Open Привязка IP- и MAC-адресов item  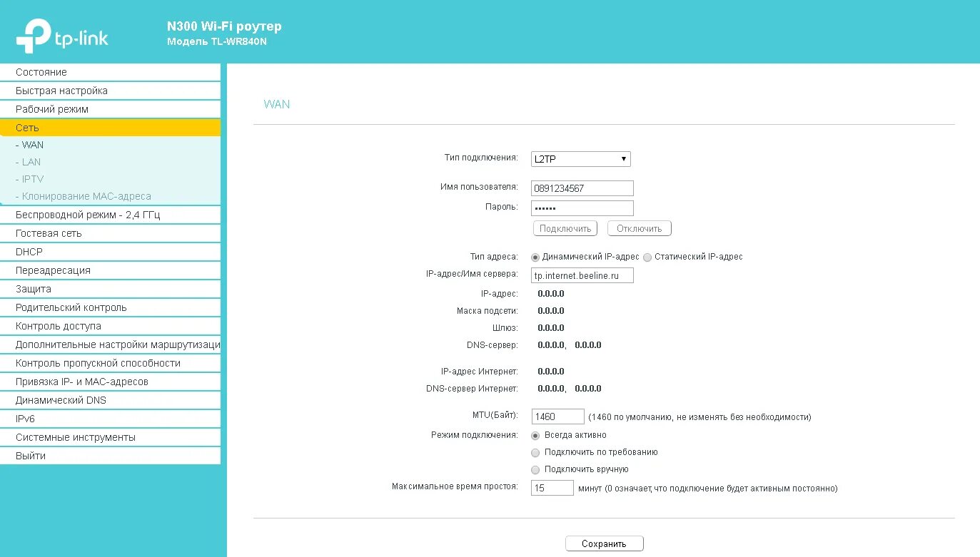pyautogui.click(x=110, y=382)
